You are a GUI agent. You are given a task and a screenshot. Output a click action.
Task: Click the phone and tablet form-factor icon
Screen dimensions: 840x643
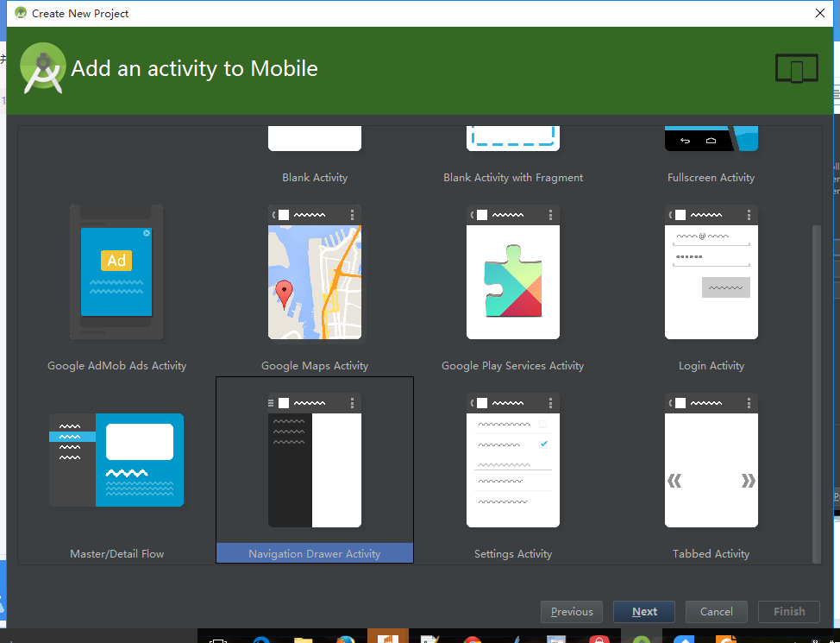click(x=797, y=69)
